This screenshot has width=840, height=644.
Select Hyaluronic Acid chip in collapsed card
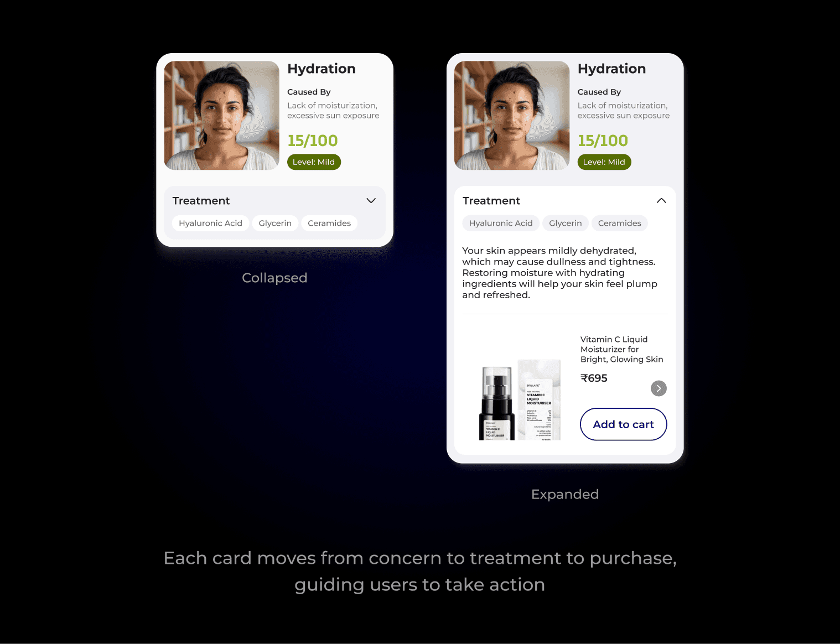pos(210,223)
